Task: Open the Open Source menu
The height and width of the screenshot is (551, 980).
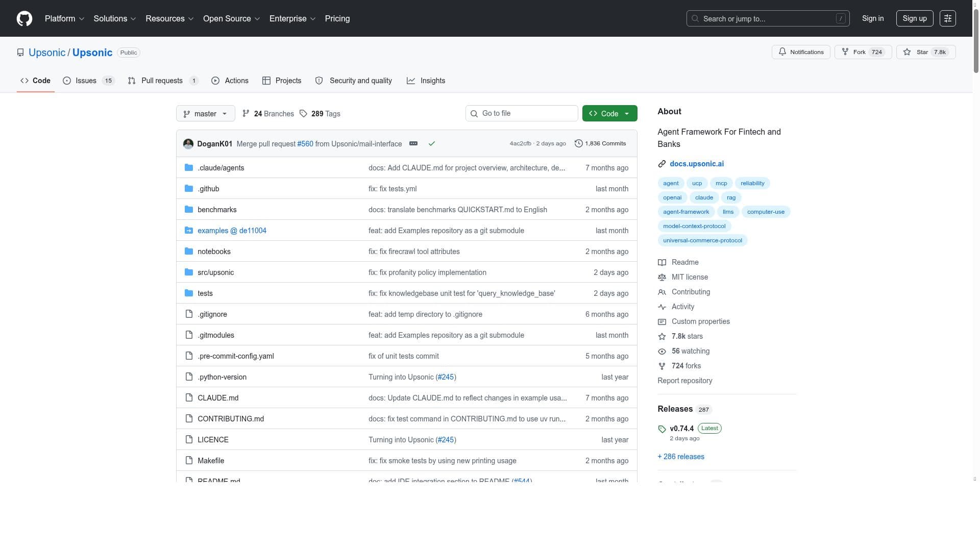Action: click(231, 18)
